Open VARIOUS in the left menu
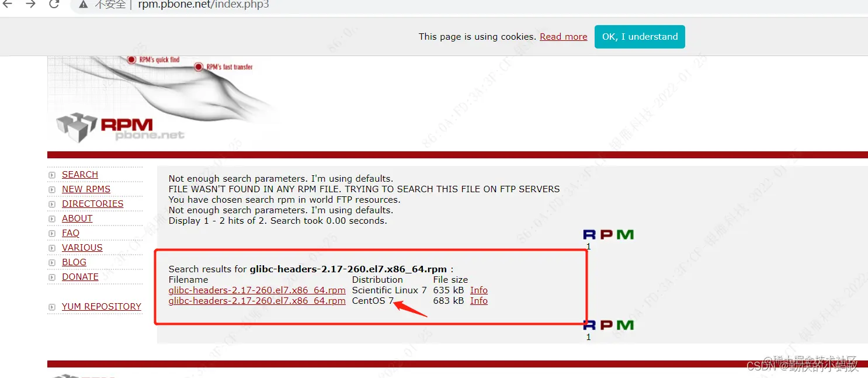868x378 pixels. coord(82,248)
